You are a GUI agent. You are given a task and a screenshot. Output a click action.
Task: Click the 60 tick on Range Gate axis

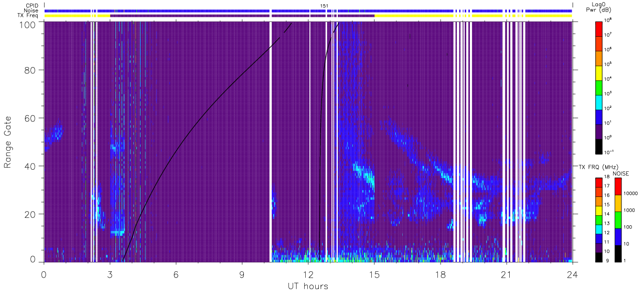pos(31,118)
